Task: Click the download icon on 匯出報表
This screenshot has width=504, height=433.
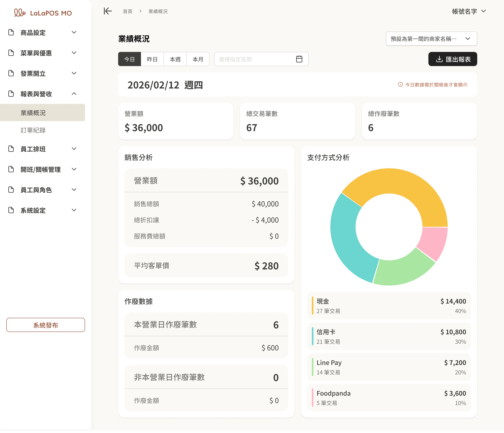Action: 439,59
